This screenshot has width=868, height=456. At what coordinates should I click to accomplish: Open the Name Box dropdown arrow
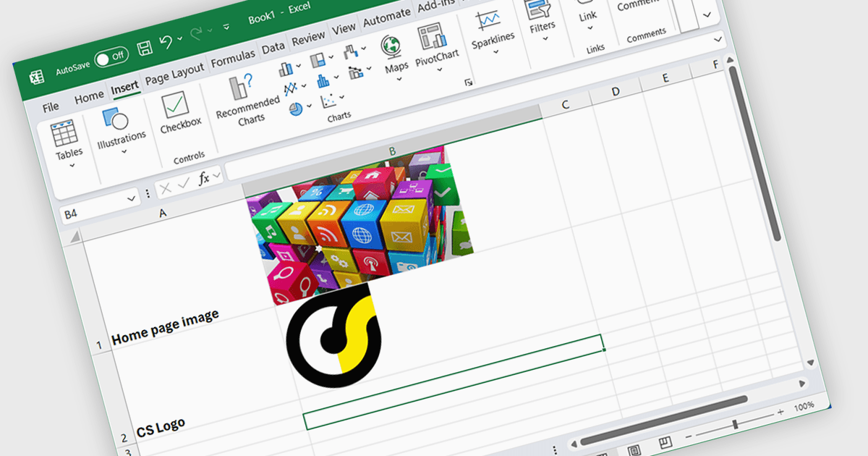(132, 198)
